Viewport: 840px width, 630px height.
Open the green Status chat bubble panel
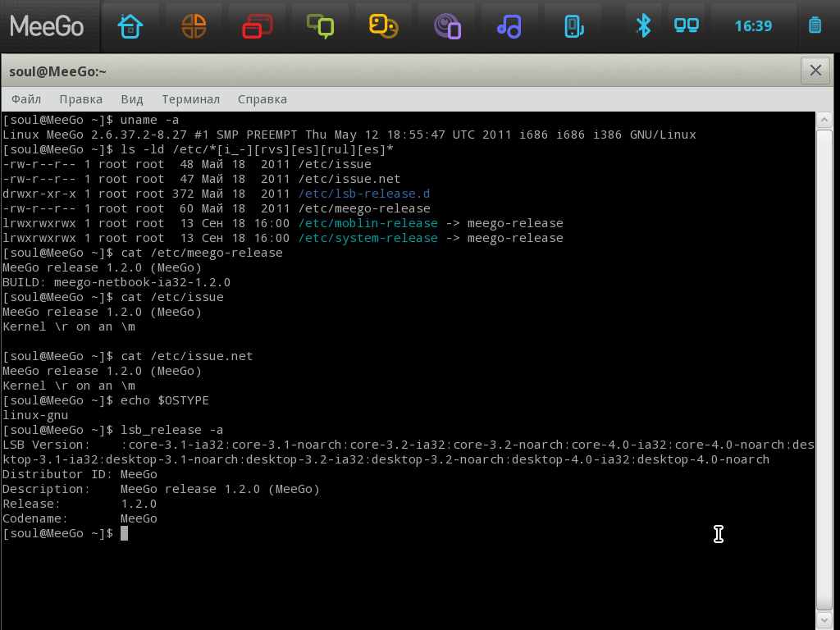point(321,26)
